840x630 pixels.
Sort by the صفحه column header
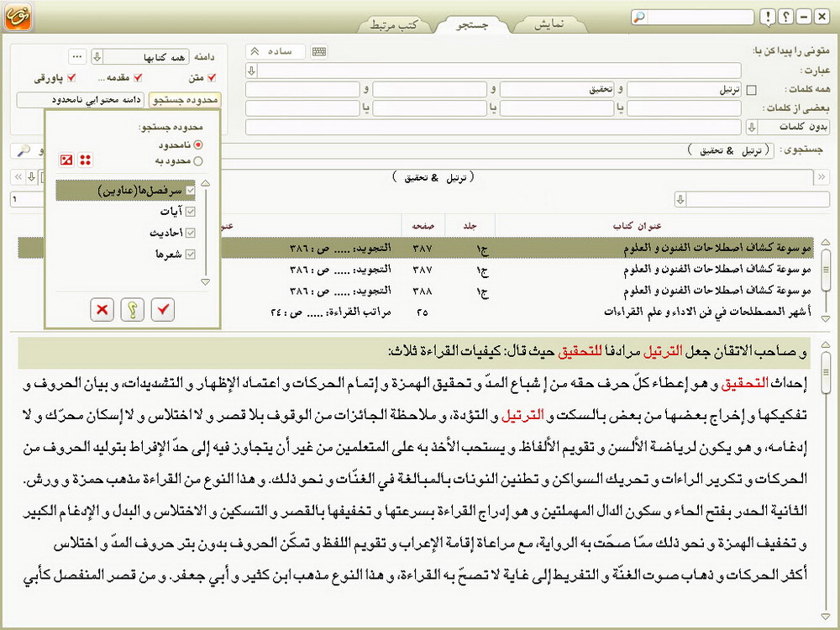pos(423,226)
